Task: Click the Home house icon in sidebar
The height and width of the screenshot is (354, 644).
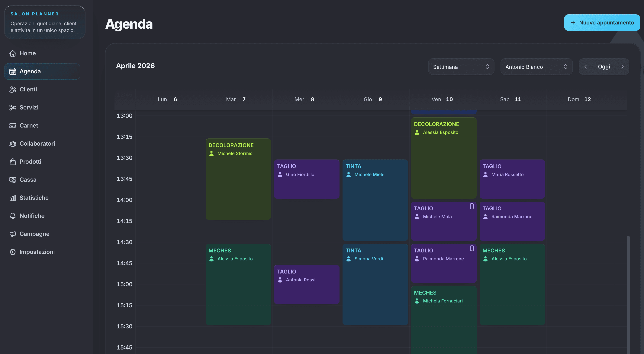Action: pos(13,53)
